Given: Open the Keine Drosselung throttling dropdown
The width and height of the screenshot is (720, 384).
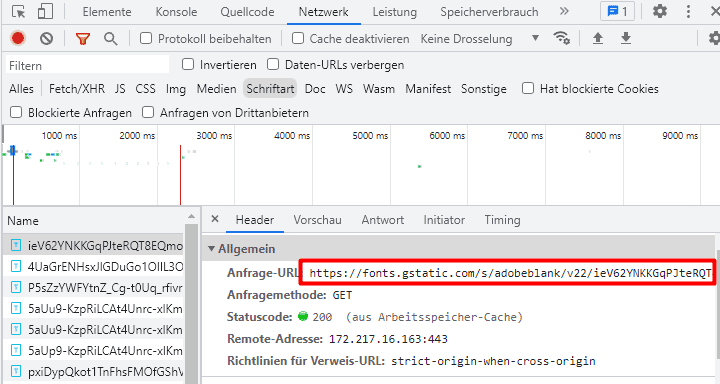Looking at the screenshot, I should point(480,39).
